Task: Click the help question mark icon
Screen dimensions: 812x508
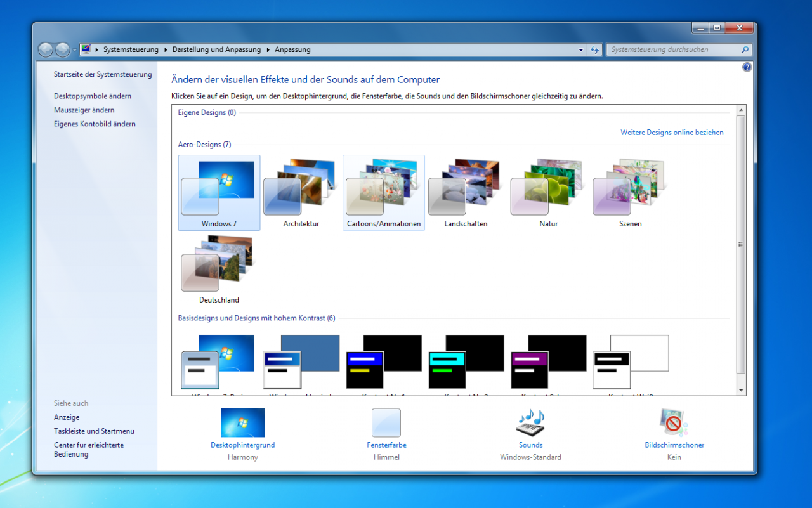Action: click(747, 67)
